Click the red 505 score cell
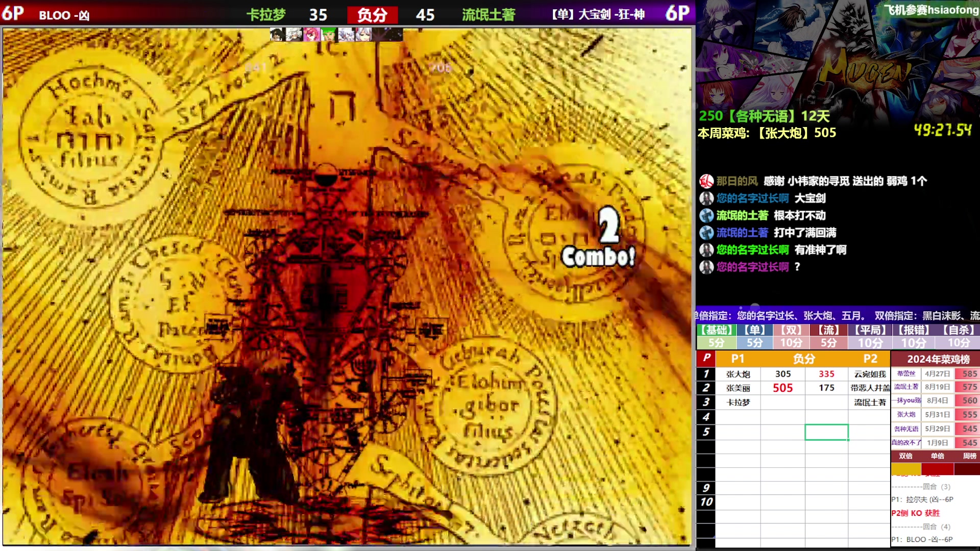980x551 pixels. tap(782, 388)
